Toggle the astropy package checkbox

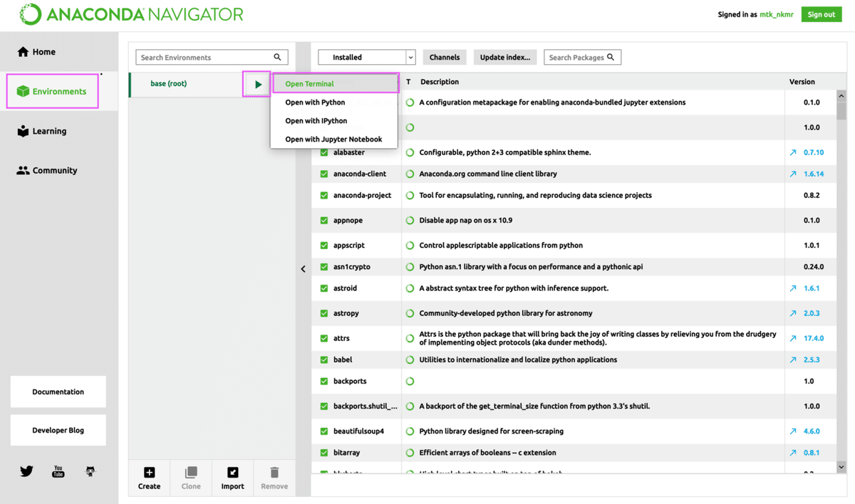(x=324, y=313)
